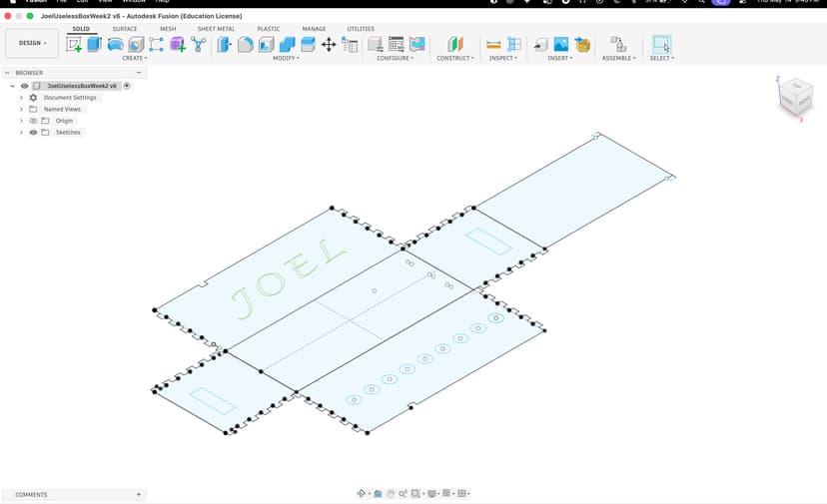827x504 pixels.
Task: Toggle visibility of JoelUselessBoxWeek2 v6 component
Action: pos(25,86)
